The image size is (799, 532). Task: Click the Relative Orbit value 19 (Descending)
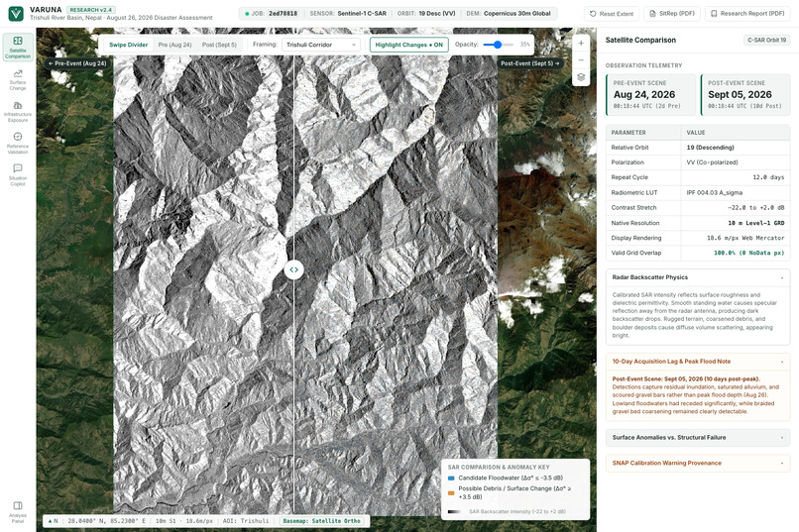(x=711, y=148)
